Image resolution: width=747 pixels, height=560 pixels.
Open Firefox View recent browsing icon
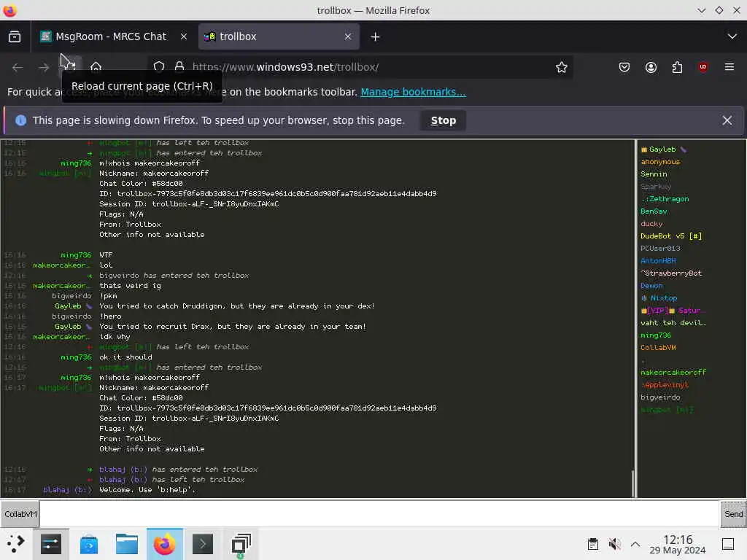click(x=15, y=36)
